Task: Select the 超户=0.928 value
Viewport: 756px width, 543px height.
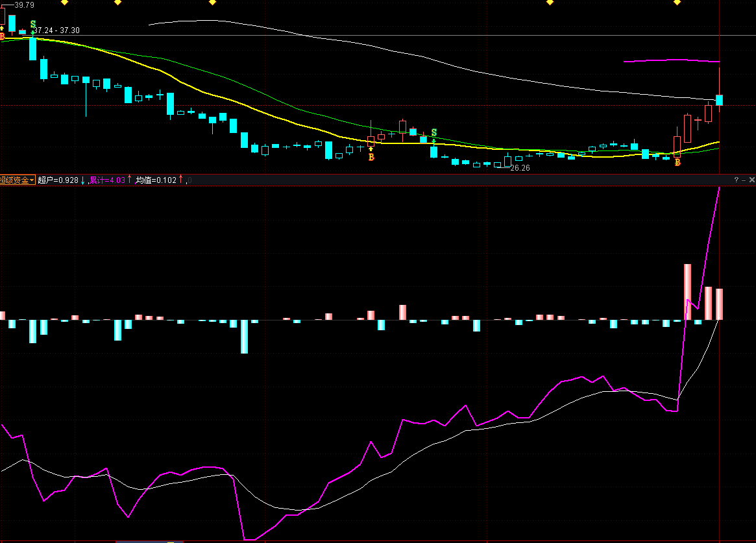Action: [58, 180]
